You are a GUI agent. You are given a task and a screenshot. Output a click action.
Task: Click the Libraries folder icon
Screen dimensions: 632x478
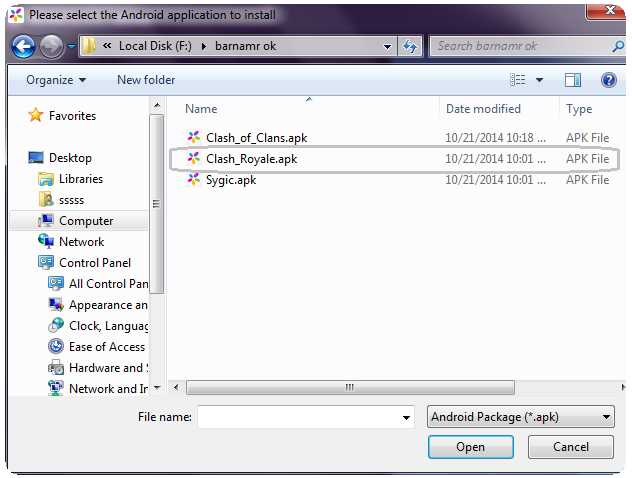[x=46, y=179]
